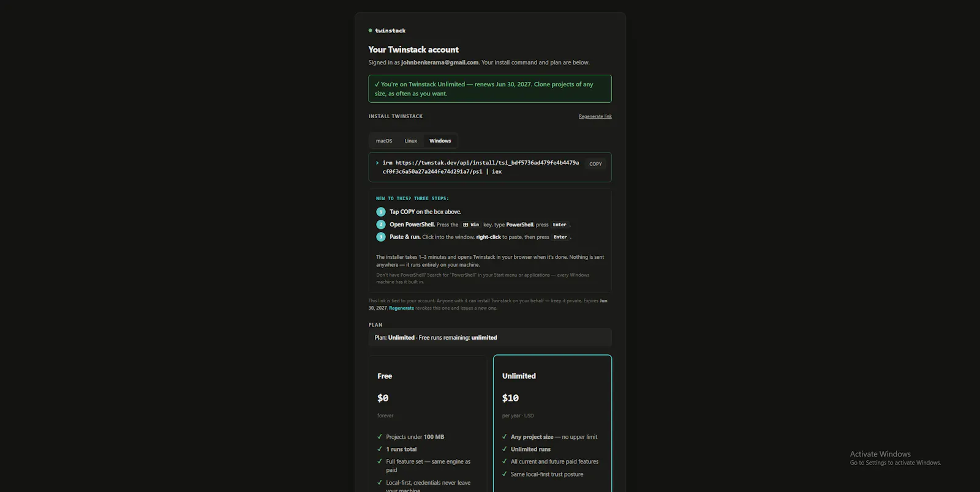Viewport: 980px width, 492px height.
Task: Click checkmark beside 'All current and future paid features'
Action: [x=505, y=461]
